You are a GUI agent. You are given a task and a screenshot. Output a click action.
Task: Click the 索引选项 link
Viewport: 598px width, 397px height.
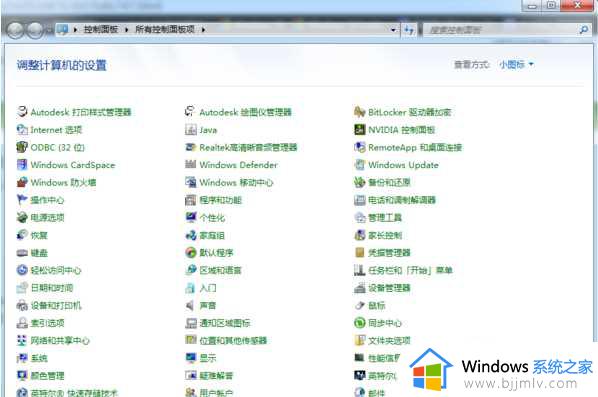pyautogui.click(x=47, y=323)
